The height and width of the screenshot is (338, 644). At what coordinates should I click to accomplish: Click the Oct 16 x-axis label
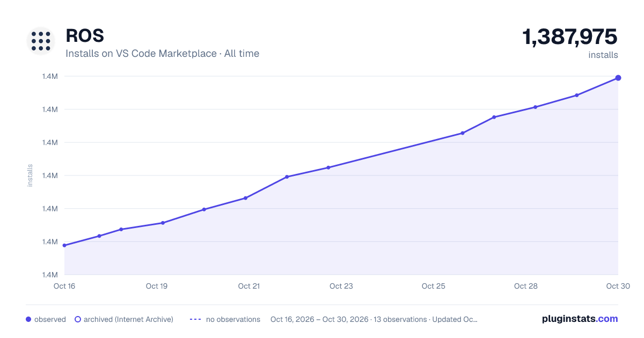(x=64, y=286)
